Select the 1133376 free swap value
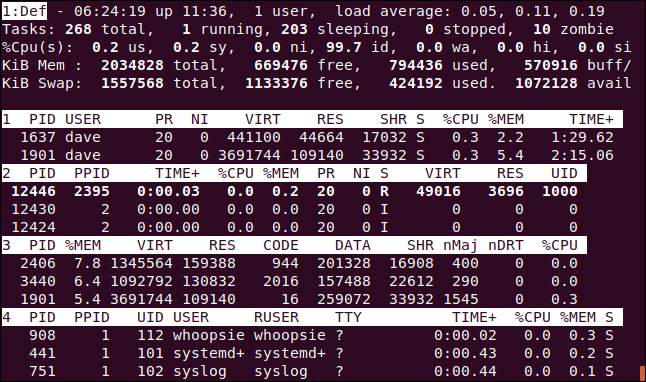This screenshot has height=382, width=646. pos(276,83)
